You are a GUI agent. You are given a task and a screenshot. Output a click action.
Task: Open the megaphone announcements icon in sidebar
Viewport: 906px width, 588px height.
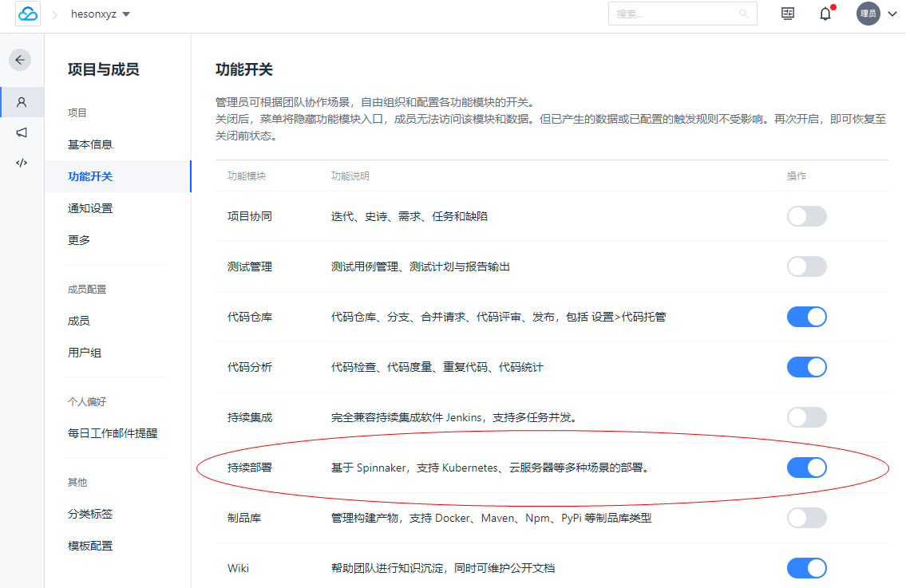[x=22, y=132]
